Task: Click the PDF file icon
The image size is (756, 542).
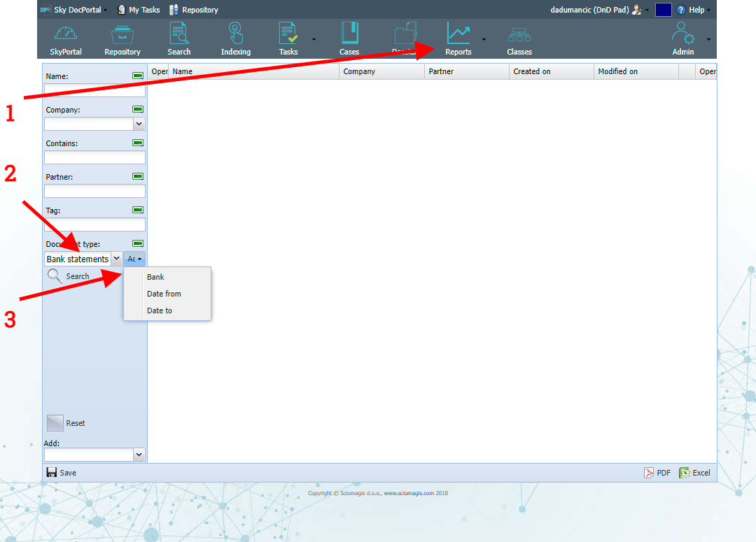Action: 649,473
